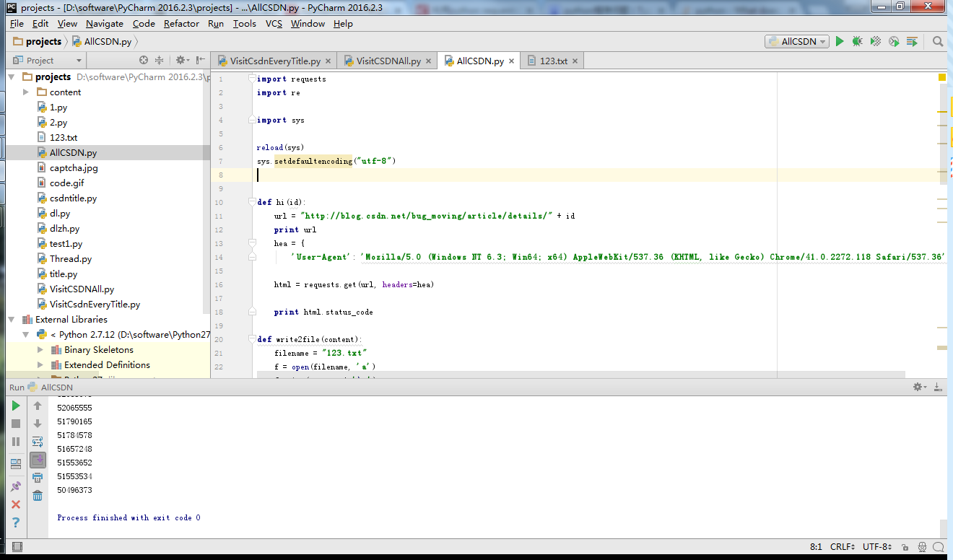Close the Run tab with the red X
The height and width of the screenshot is (560, 953).
coord(16,504)
